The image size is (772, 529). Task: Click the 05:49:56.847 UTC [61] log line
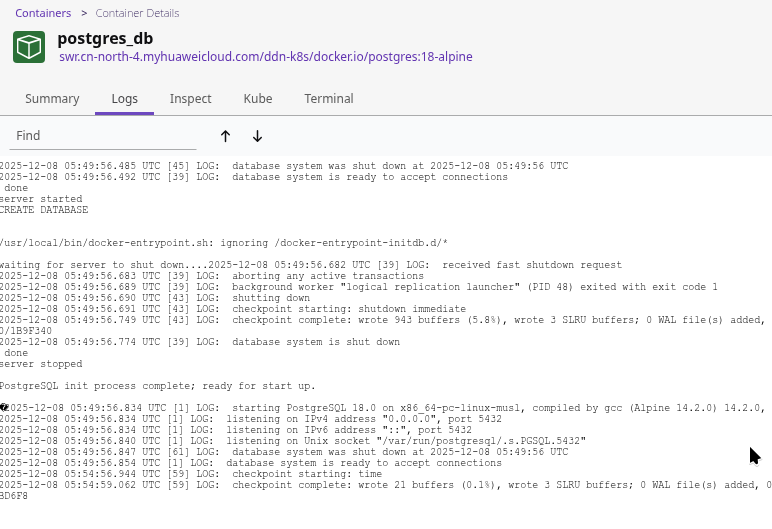click(284, 452)
